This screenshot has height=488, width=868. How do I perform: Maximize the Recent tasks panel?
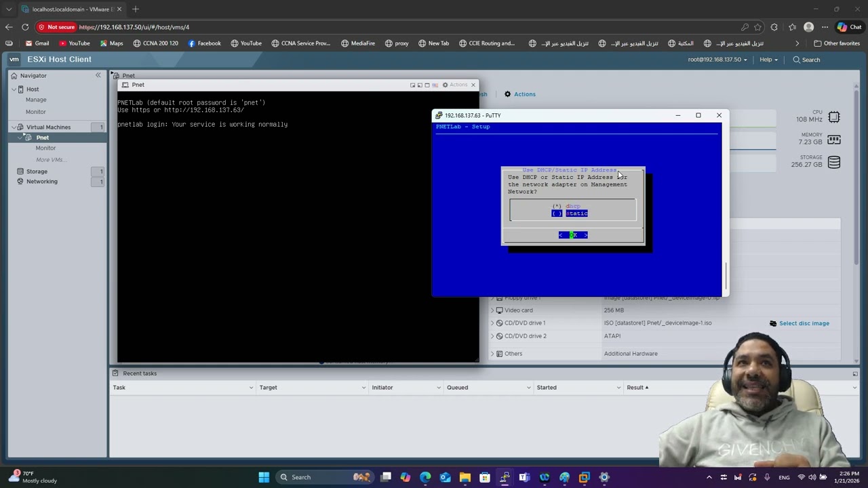[x=855, y=373]
